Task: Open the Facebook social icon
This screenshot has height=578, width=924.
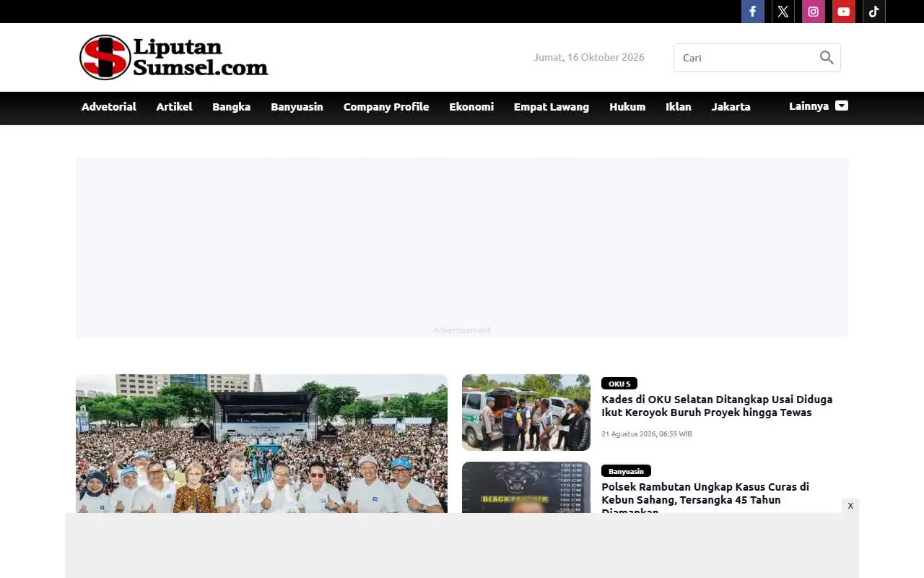Action: [753, 12]
